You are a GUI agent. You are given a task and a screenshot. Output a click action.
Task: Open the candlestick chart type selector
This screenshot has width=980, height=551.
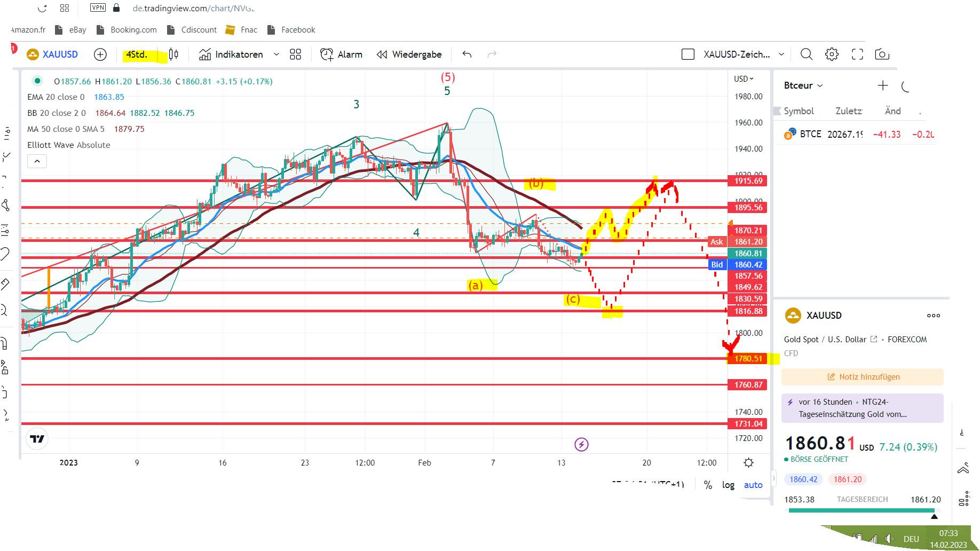point(173,54)
